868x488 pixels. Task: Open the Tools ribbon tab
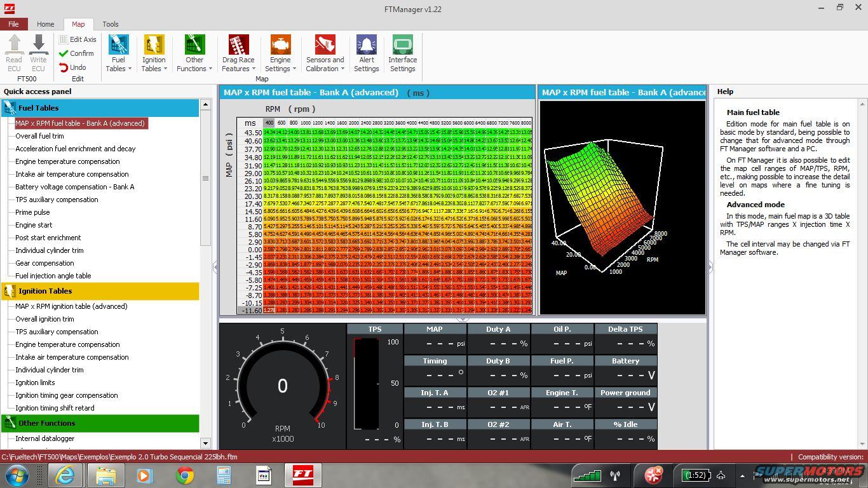(111, 24)
